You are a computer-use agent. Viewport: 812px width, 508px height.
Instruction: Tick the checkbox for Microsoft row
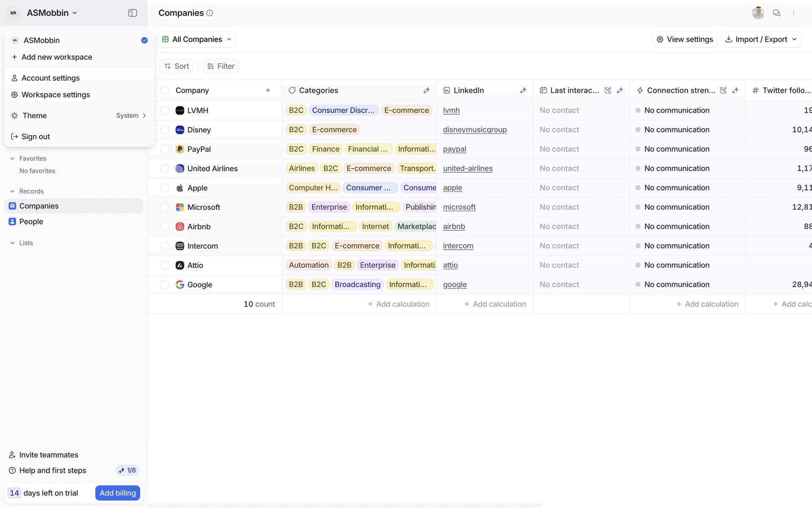165,207
